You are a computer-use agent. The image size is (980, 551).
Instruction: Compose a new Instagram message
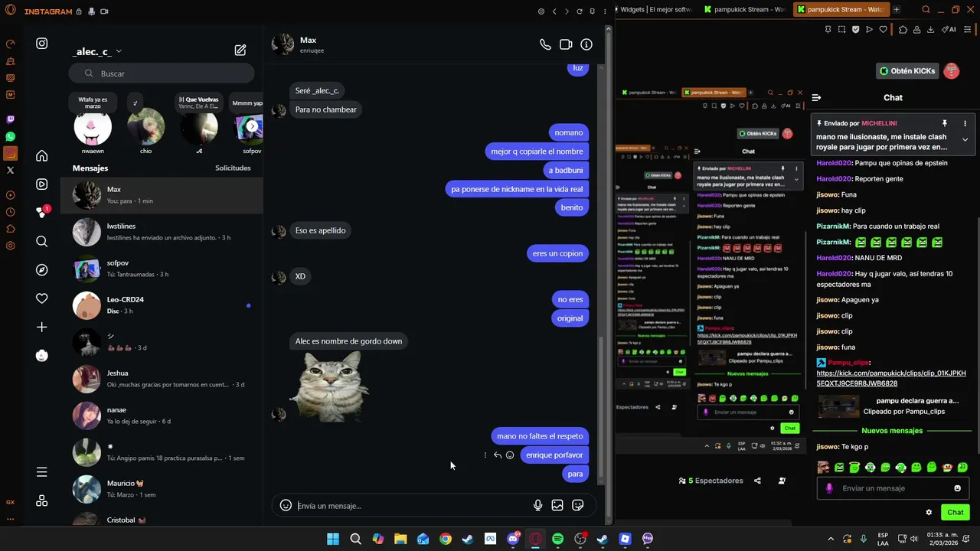(x=240, y=51)
